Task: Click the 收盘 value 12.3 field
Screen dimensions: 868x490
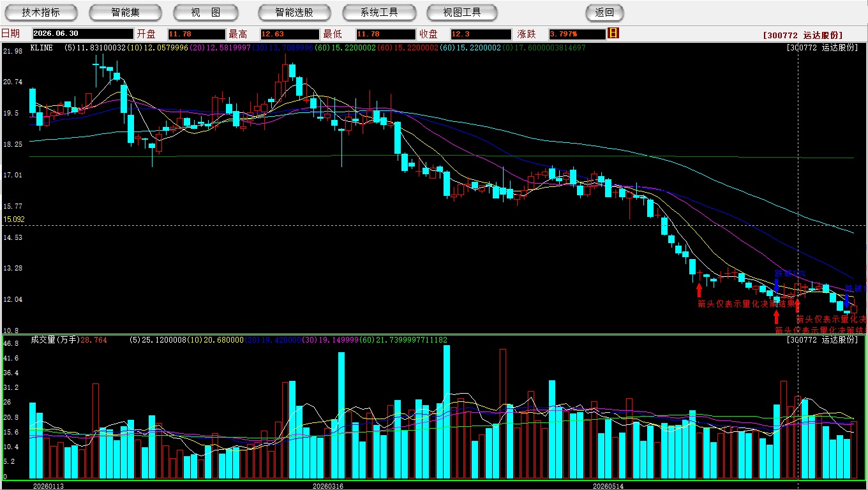Action: (481, 34)
